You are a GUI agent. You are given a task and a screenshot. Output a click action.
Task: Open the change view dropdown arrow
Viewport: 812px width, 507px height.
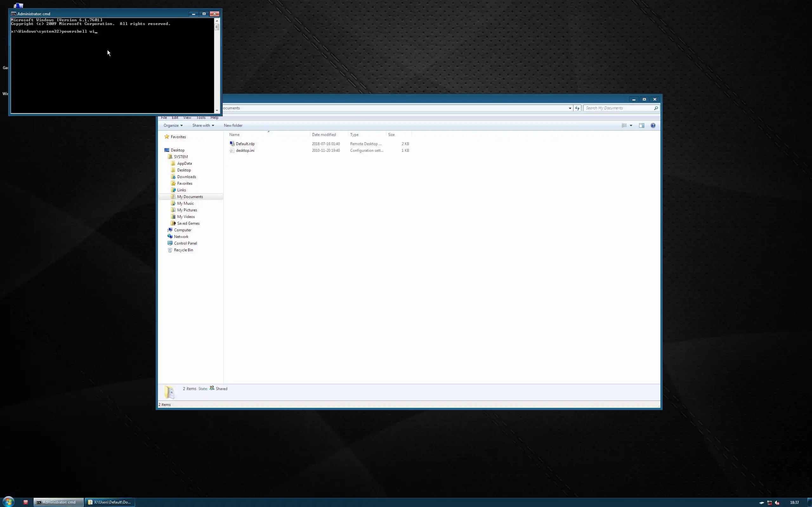[631, 125]
